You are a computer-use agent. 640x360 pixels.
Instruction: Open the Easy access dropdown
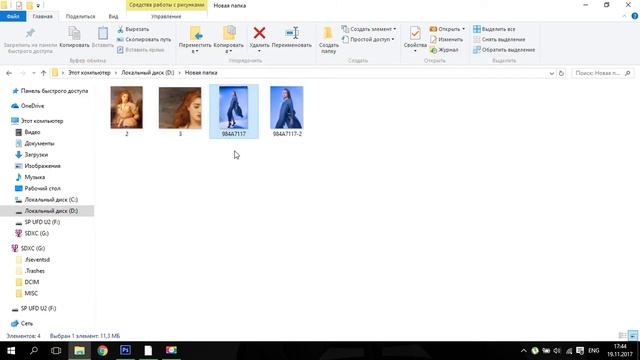[x=368, y=40]
